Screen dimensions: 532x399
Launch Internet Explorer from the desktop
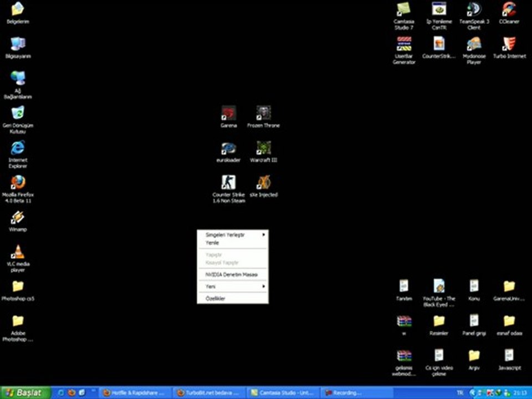click(18, 155)
